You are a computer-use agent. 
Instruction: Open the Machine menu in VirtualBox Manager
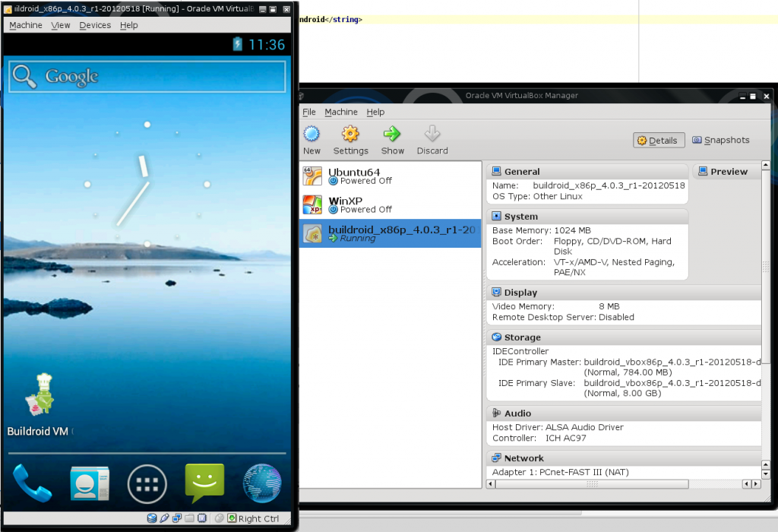pos(341,112)
